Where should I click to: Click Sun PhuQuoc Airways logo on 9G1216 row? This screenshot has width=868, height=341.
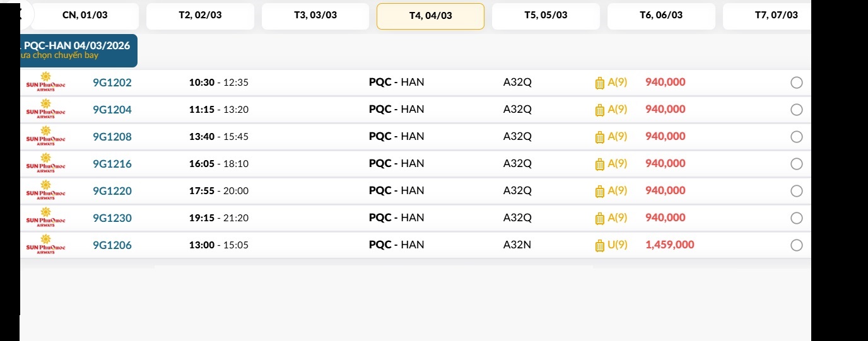point(45,164)
